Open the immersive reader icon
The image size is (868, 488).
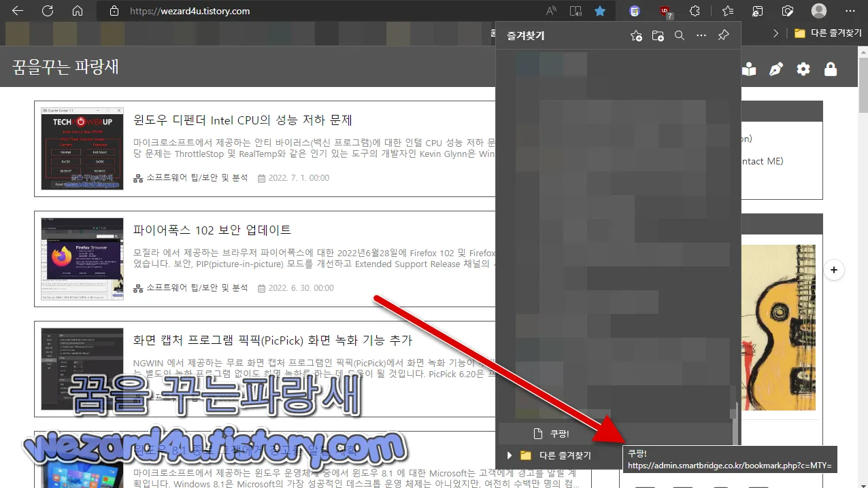pos(575,11)
